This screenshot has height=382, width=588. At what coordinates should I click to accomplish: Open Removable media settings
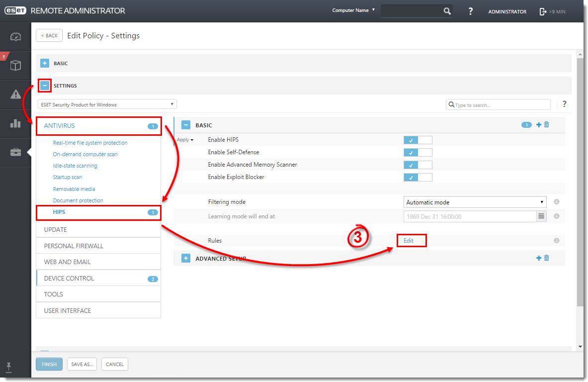click(x=74, y=189)
